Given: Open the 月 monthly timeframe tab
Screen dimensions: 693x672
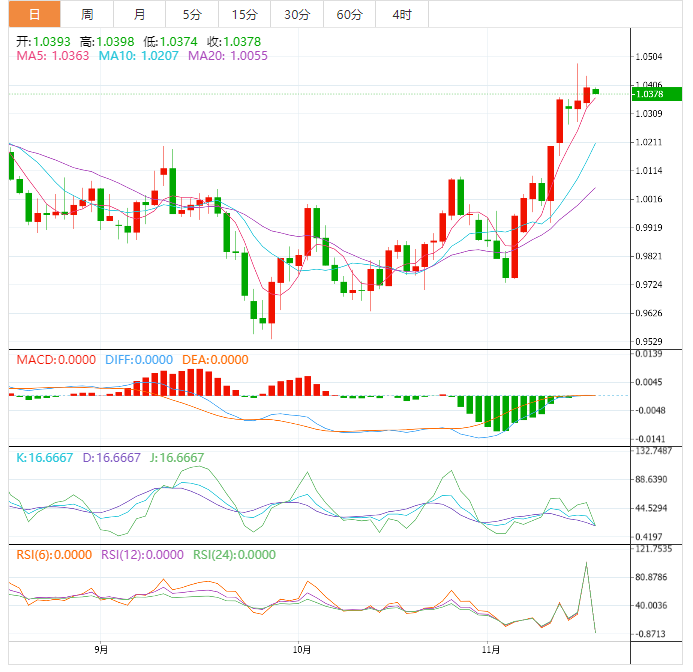Looking at the screenshot, I should tap(139, 14).
